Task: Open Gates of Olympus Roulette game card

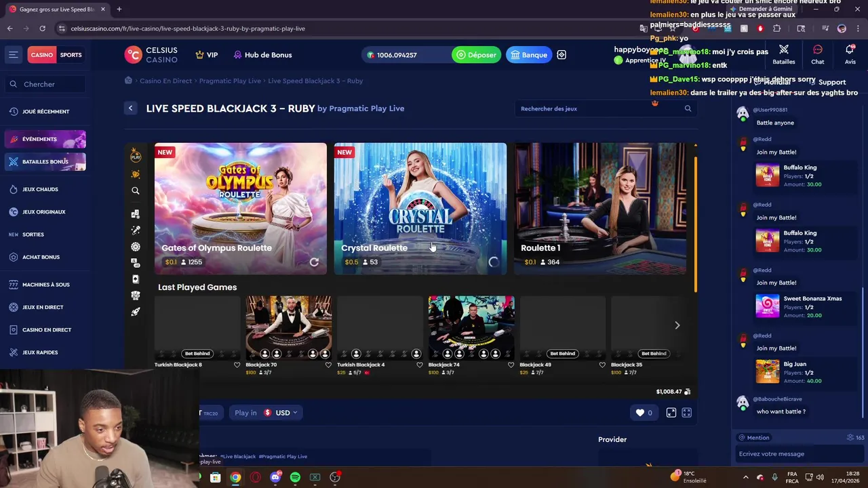Action: click(x=241, y=208)
